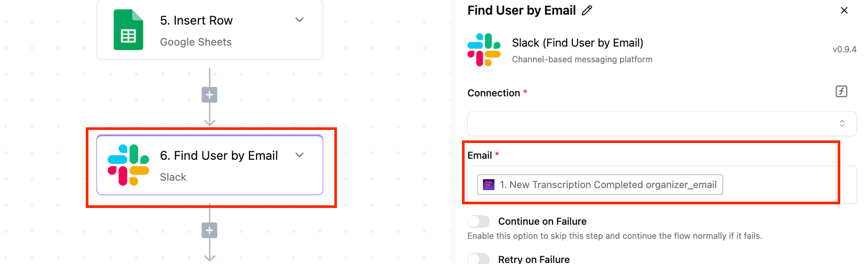Viewport: 868px width, 264px height.
Task: Click the Google Sheets icon on step 5
Action: point(128,30)
